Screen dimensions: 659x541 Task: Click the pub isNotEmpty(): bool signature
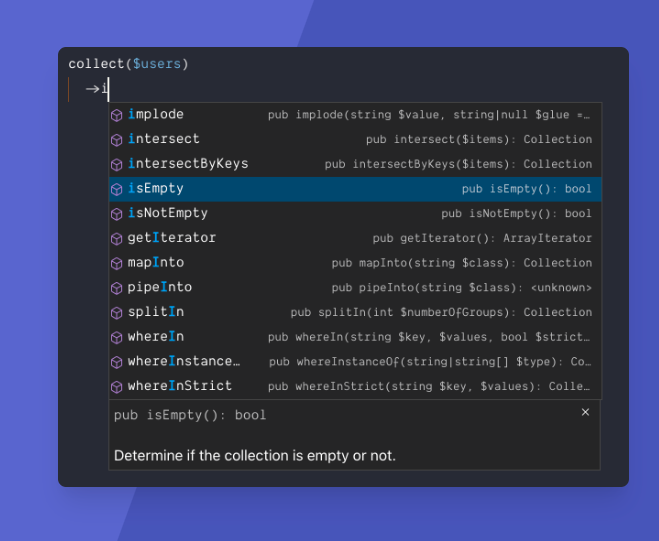(x=516, y=214)
